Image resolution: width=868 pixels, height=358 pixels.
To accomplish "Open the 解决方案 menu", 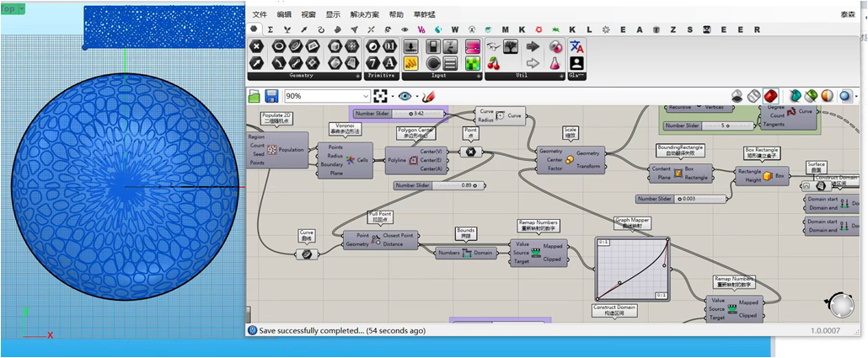I will point(364,14).
